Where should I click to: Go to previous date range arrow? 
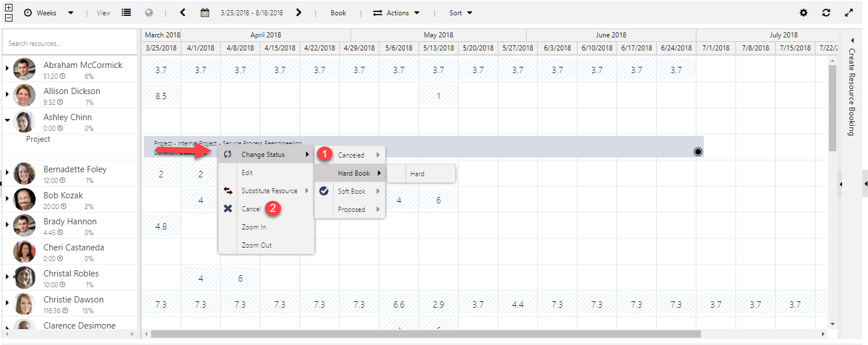click(x=183, y=12)
